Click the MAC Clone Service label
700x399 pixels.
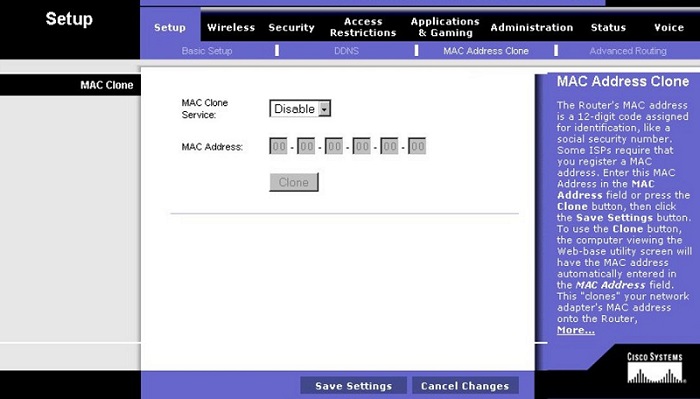[x=204, y=108]
